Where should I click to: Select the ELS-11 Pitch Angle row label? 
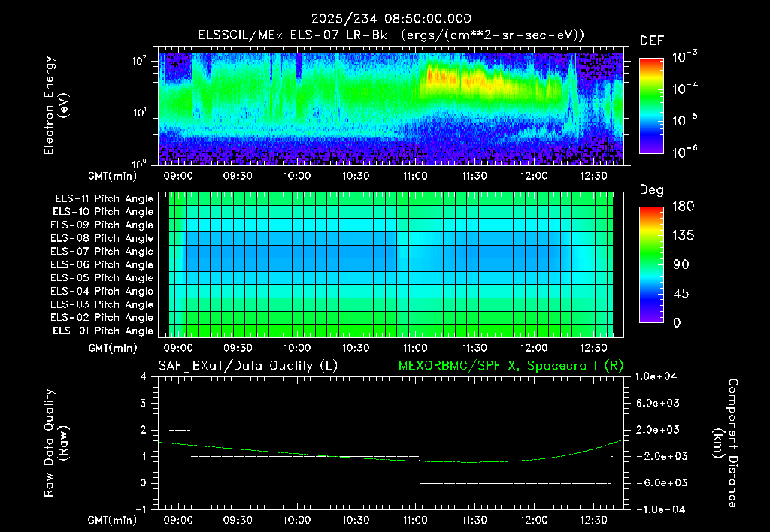coord(104,199)
